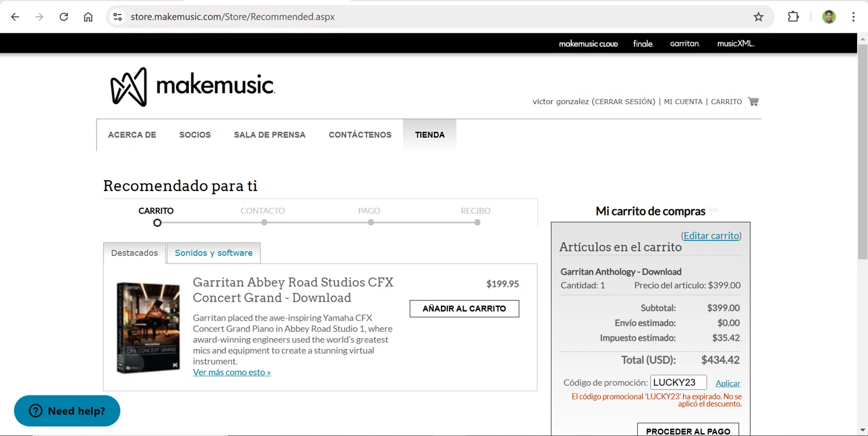Click the CFX Concert Grand product image
The image size is (868, 436).
click(x=148, y=327)
